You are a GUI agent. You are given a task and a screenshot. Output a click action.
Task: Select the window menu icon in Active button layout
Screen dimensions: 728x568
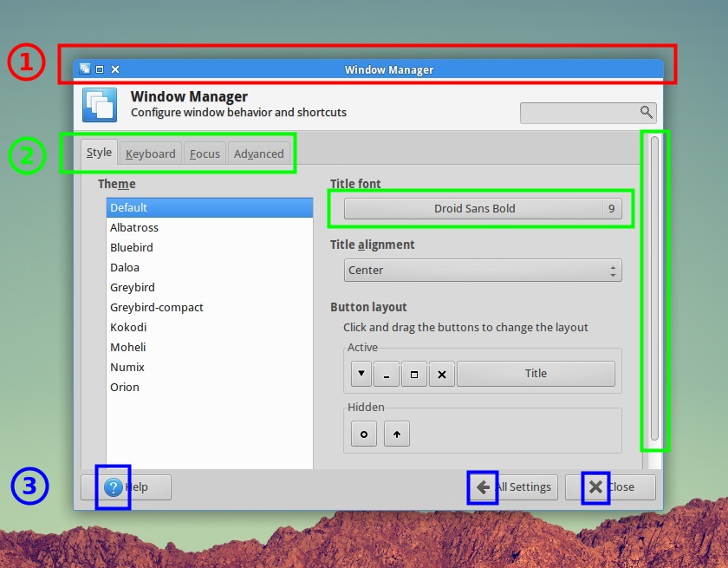pyautogui.click(x=361, y=374)
